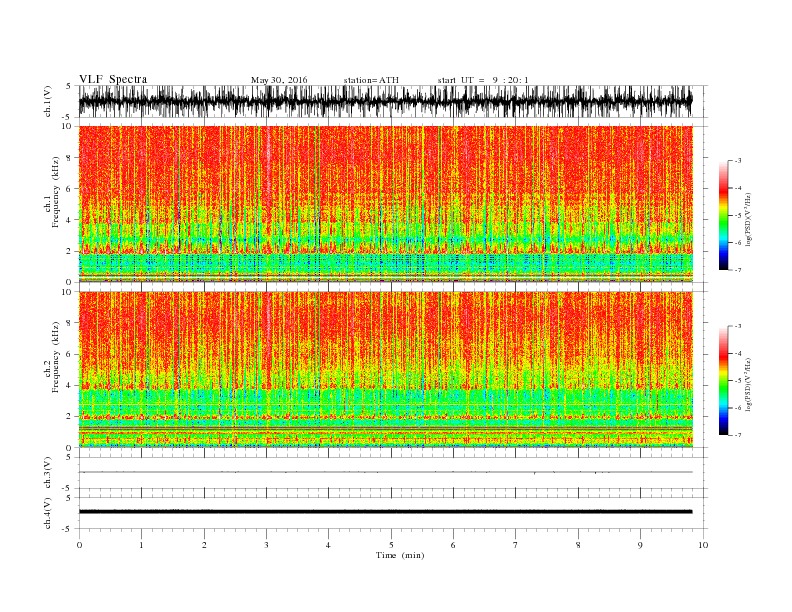Click the "-3" tick on ch.1 colorbar

tap(737, 161)
